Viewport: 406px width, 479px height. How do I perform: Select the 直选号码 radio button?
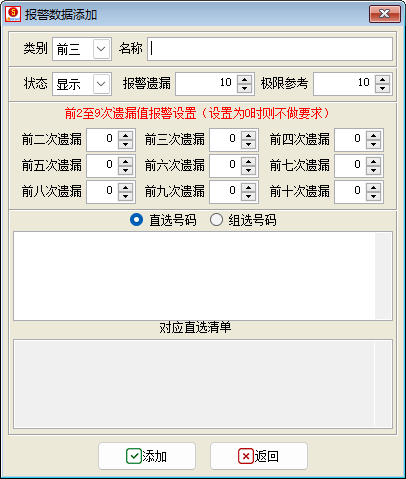136,220
